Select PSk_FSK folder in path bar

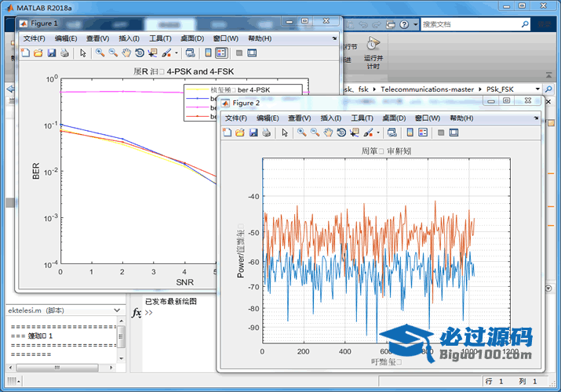[500, 89]
